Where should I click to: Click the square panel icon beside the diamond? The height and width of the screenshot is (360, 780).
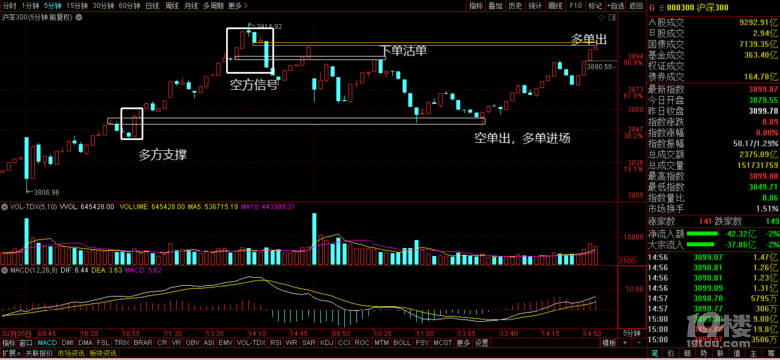(x=612, y=17)
